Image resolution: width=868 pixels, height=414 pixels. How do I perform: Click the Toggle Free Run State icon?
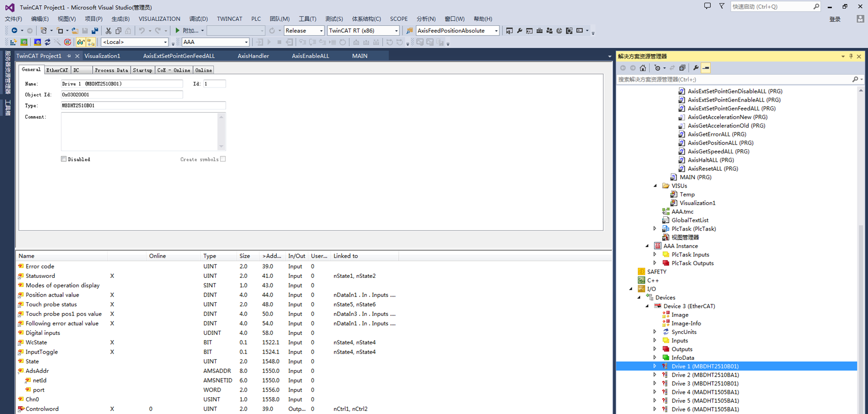coord(68,42)
